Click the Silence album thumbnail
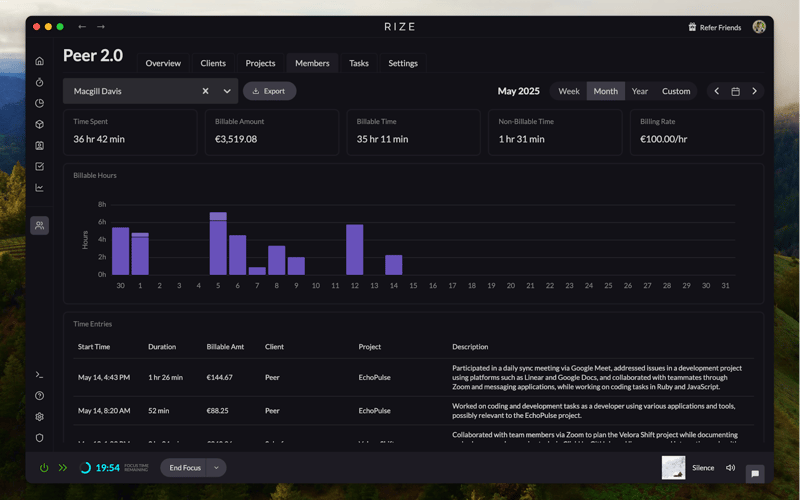 point(673,468)
